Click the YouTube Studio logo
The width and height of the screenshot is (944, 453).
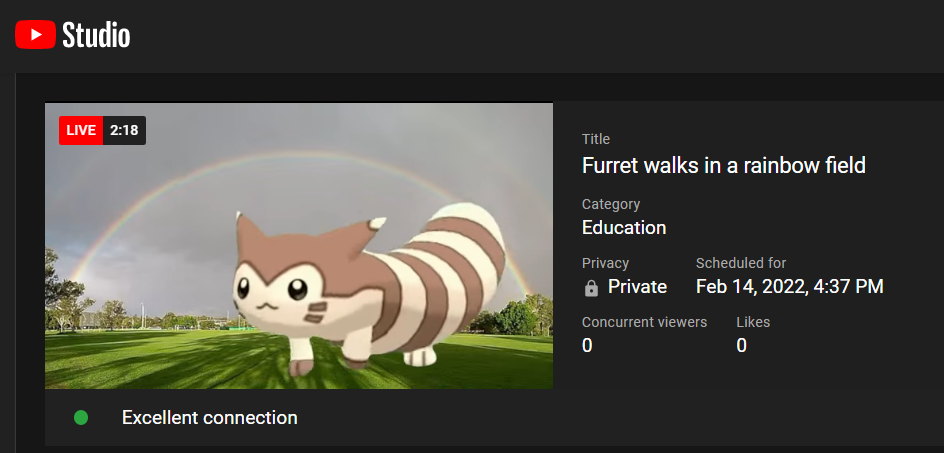(x=72, y=35)
